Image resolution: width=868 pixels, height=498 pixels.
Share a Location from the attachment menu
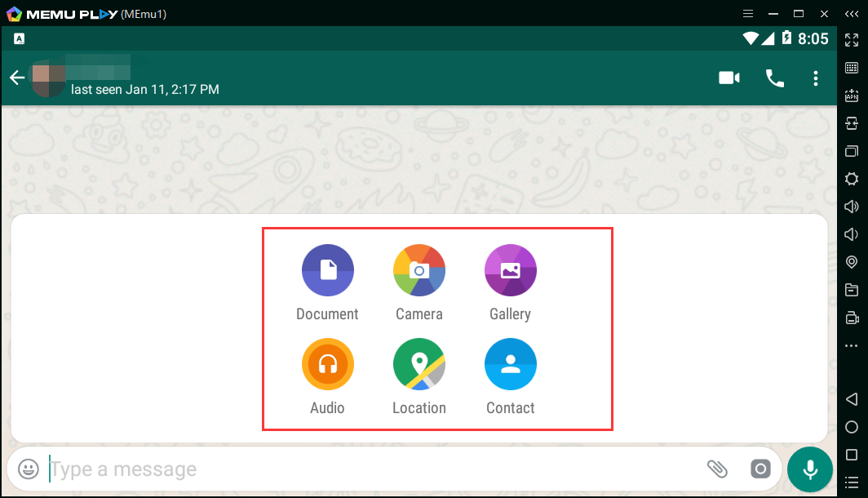(419, 364)
